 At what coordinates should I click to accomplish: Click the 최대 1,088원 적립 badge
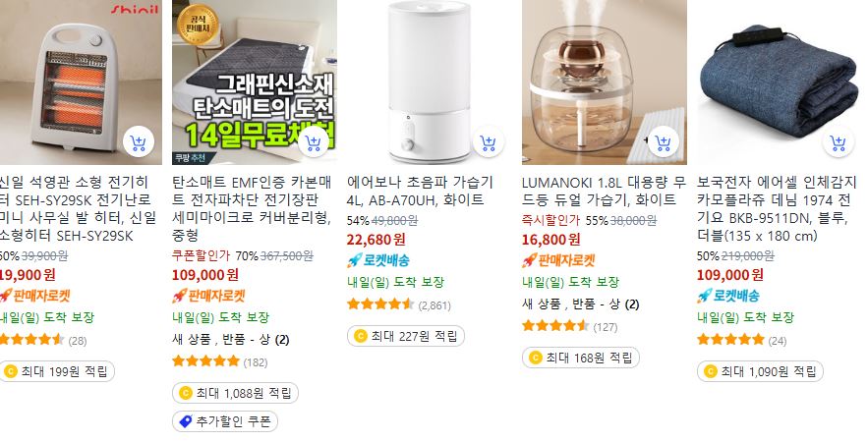(235, 393)
